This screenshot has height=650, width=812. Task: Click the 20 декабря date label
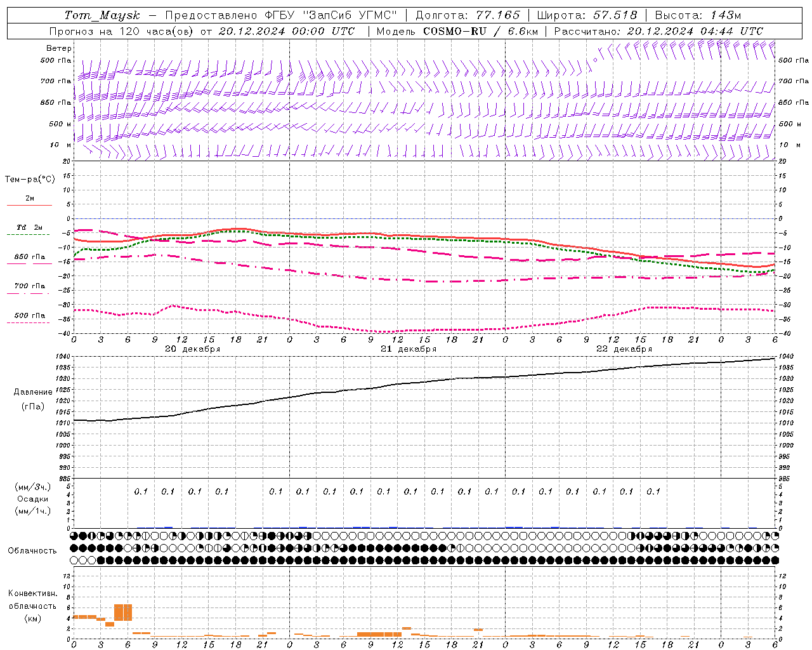point(192,349)
